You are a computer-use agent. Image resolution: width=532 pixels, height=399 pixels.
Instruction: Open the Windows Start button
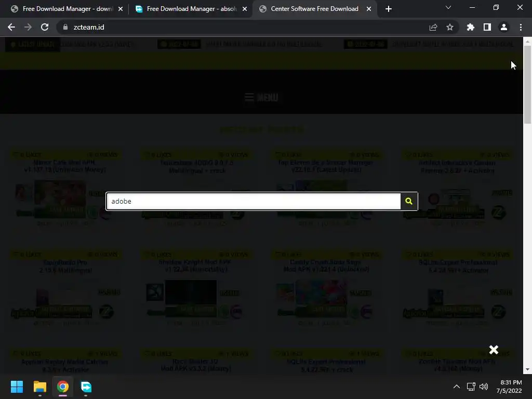17,387
